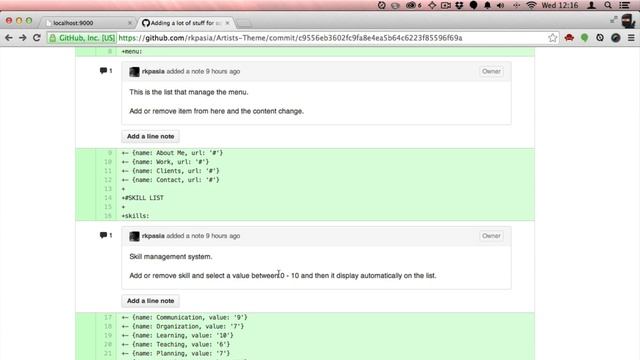The height and width of the screenshot is (360, 640).
Task: Click the Owner badge on menu note
Action: click(x=491, y=71)
